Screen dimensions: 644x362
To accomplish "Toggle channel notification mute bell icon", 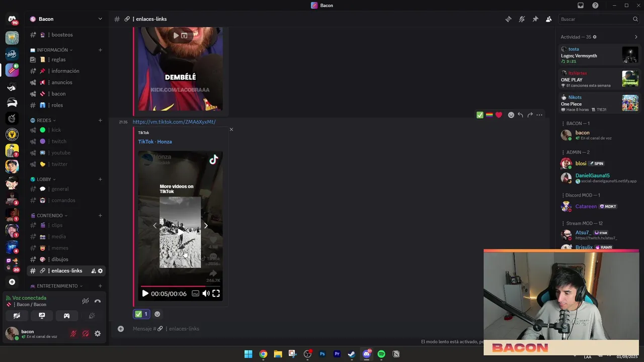I will 522,19.
